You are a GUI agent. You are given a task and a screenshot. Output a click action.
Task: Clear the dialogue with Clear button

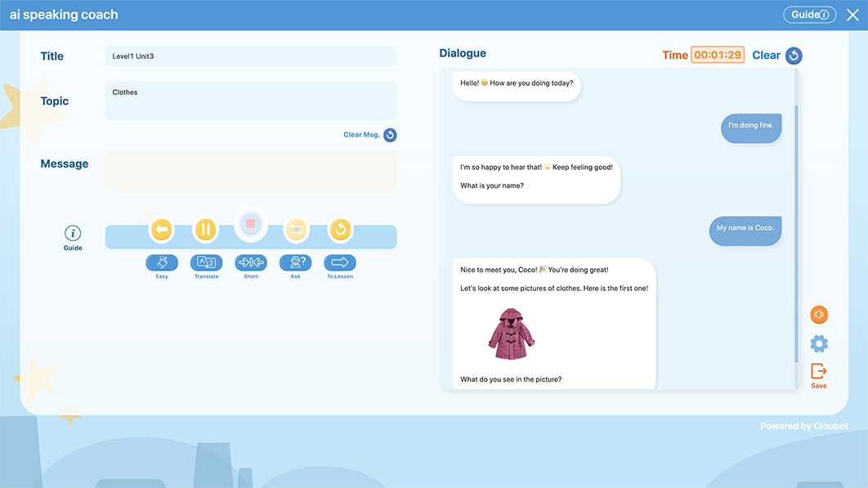(776, 56)
